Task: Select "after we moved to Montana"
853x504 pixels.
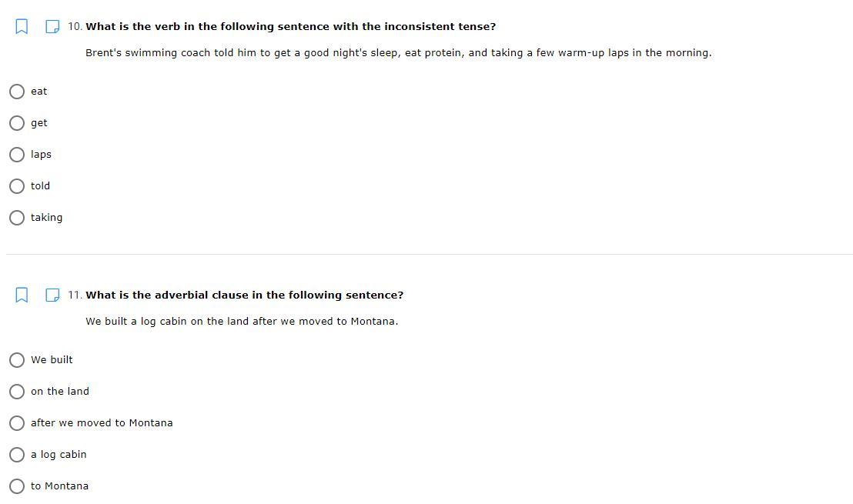Action: point(17,423)
